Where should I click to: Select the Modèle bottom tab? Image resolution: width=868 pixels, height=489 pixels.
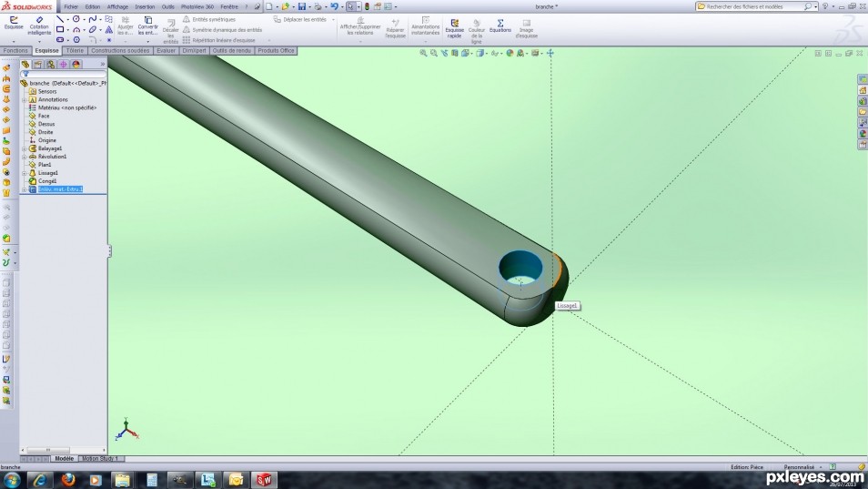(x=64, y=459)
